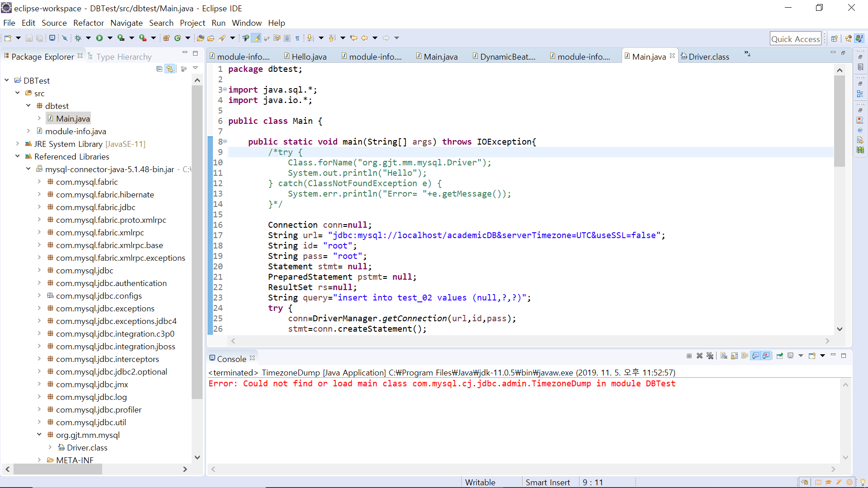Click the Remove Launch X icon in Console
Image resolution: width=868 pixels, height=488 pixels.
699,356
